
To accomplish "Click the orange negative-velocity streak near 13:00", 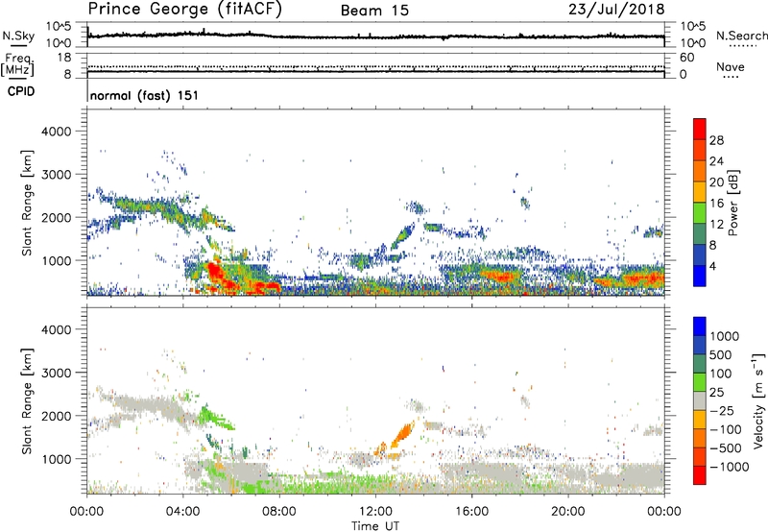I will pyautogui.click(x=402, y=433).
